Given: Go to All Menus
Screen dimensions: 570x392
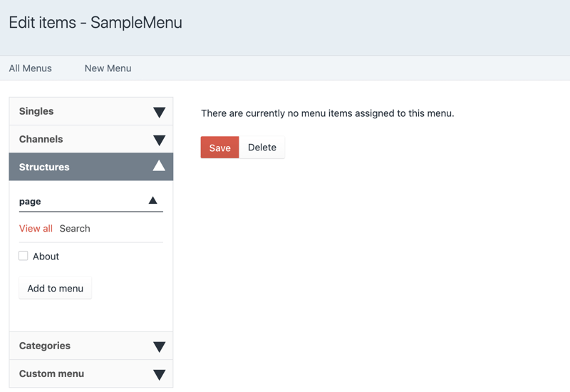Looking at the screenshot, I should click(30, 68).
